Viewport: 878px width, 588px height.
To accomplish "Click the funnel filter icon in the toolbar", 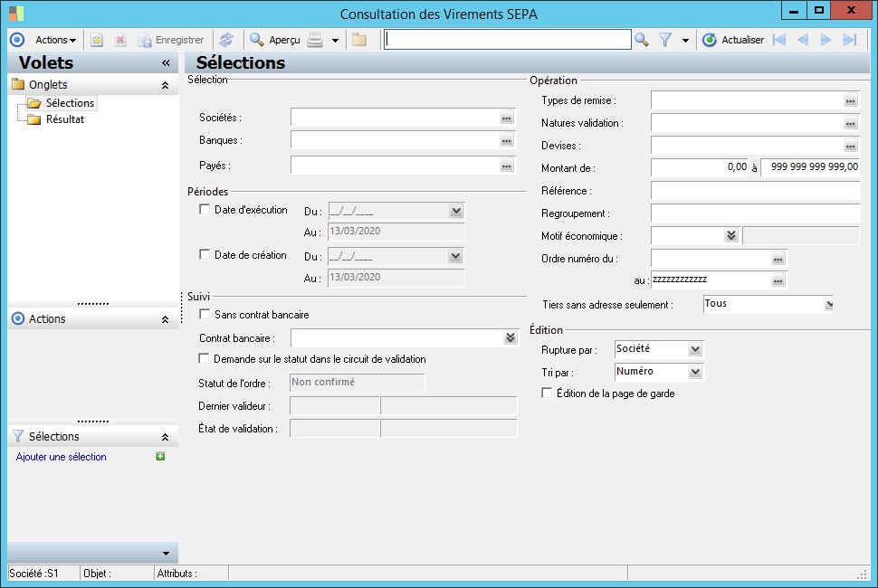I will [665, 40].
